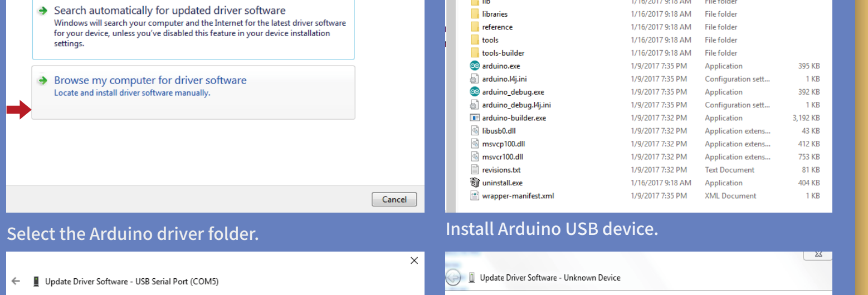Click device icon next to Unknown Device title

[472, 277]
